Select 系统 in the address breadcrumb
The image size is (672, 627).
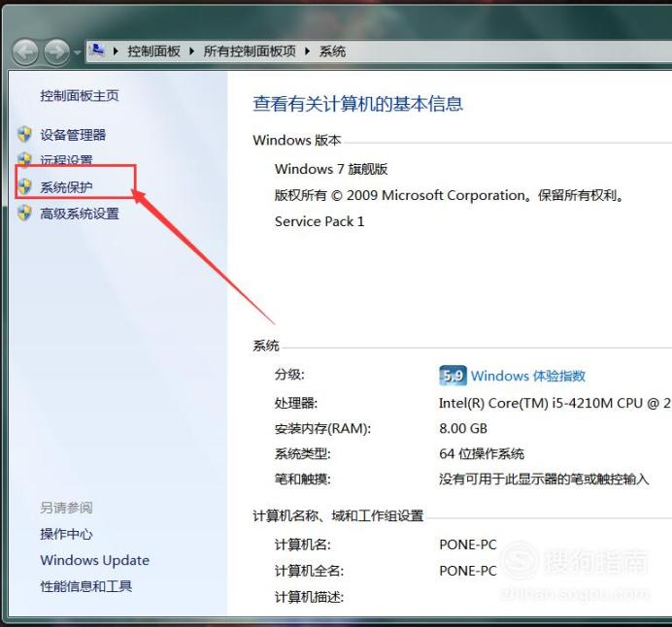332,51
